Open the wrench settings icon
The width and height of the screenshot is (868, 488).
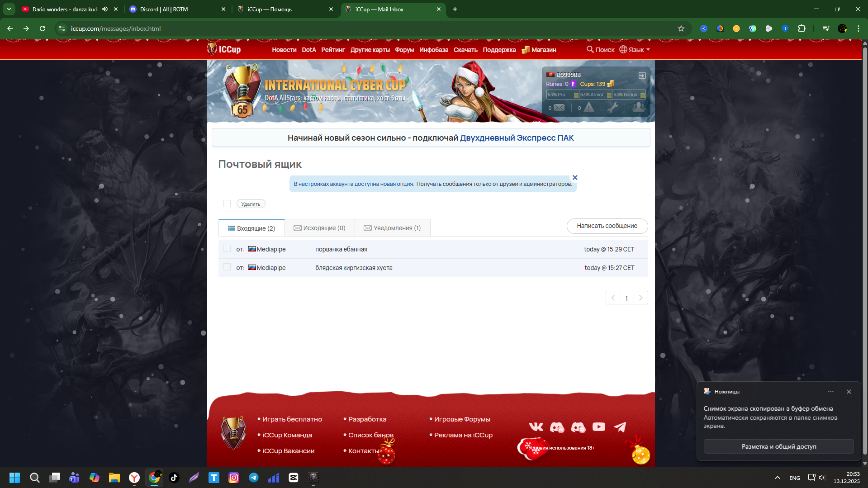(x=612, y=108)
